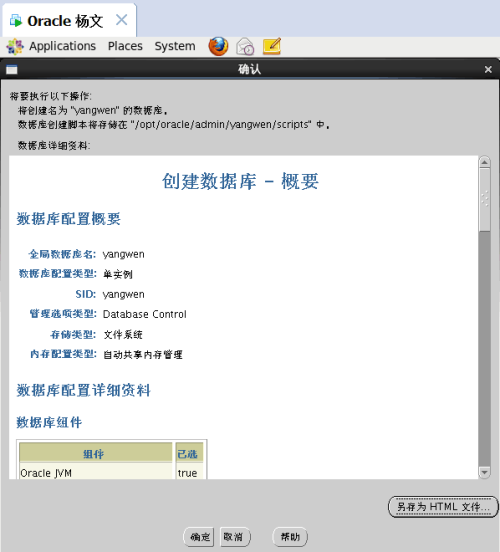Click the 自动共享内存管理 value
The width and height of the screenshot is (500, 552).
(143, 355)
